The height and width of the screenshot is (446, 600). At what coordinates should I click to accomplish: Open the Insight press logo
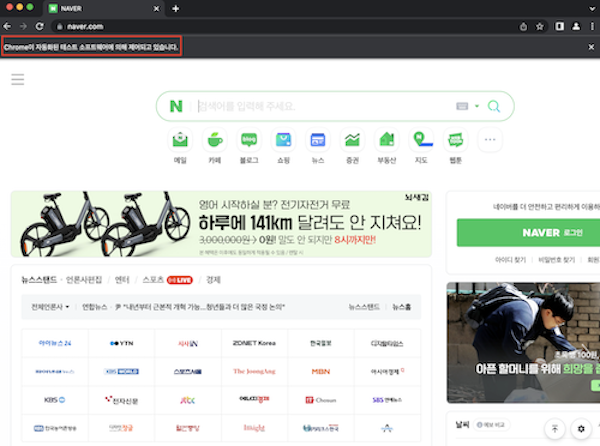tap(254, 428)
